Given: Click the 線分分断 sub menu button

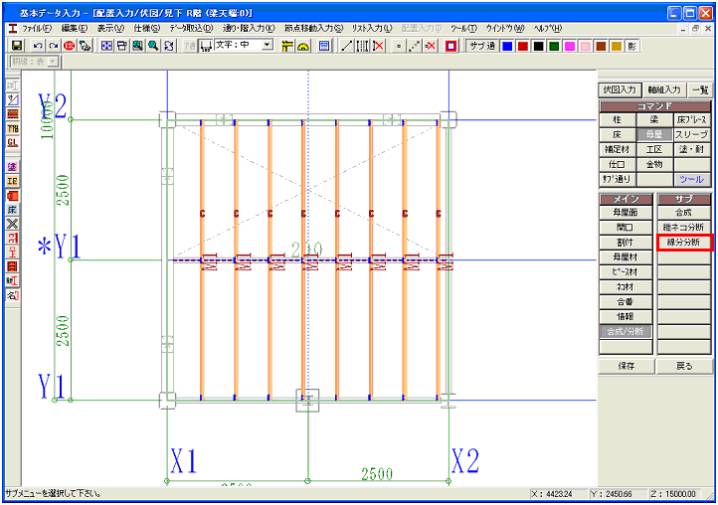Looking at the screenshot, I should (x=684, y=242).
